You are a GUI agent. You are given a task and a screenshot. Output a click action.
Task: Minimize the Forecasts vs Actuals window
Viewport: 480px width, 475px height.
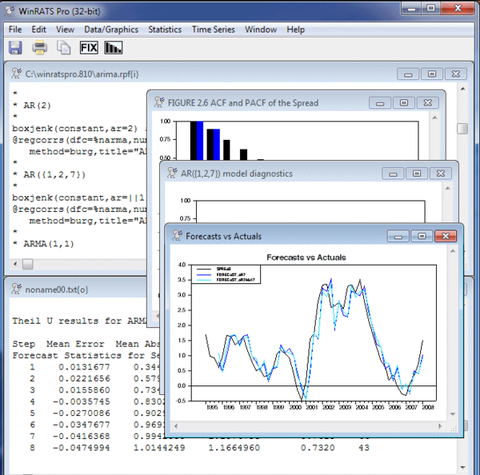[x=398, y=236]
